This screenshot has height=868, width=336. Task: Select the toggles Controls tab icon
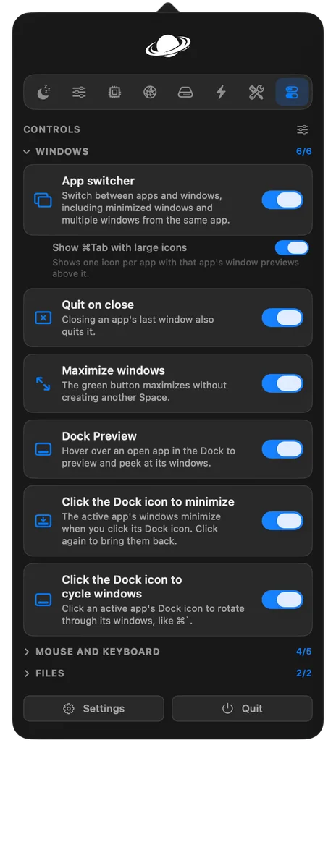point(292,92)
